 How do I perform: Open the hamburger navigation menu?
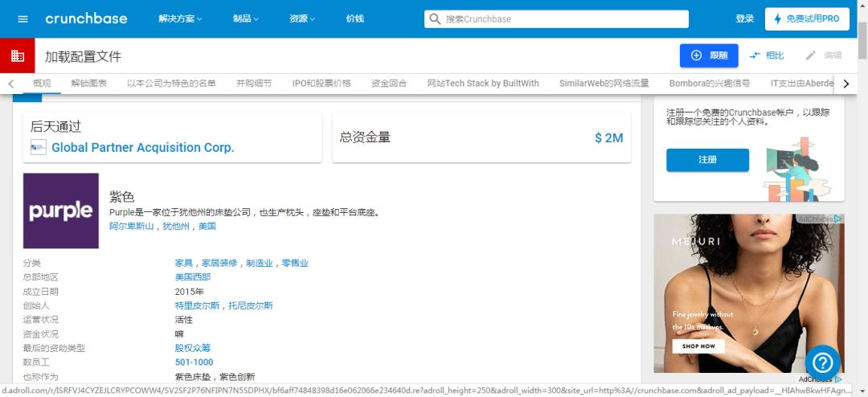point(23,18)
